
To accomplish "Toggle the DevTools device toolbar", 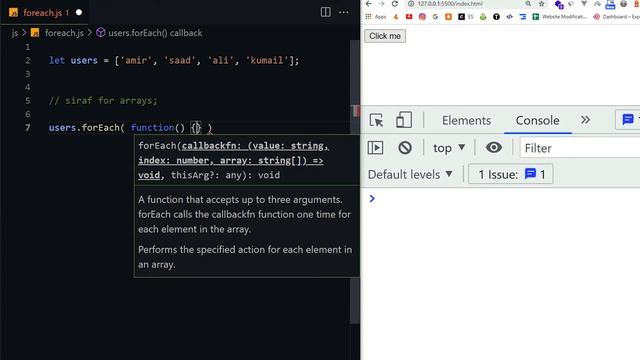I will [x=403, y=120].
